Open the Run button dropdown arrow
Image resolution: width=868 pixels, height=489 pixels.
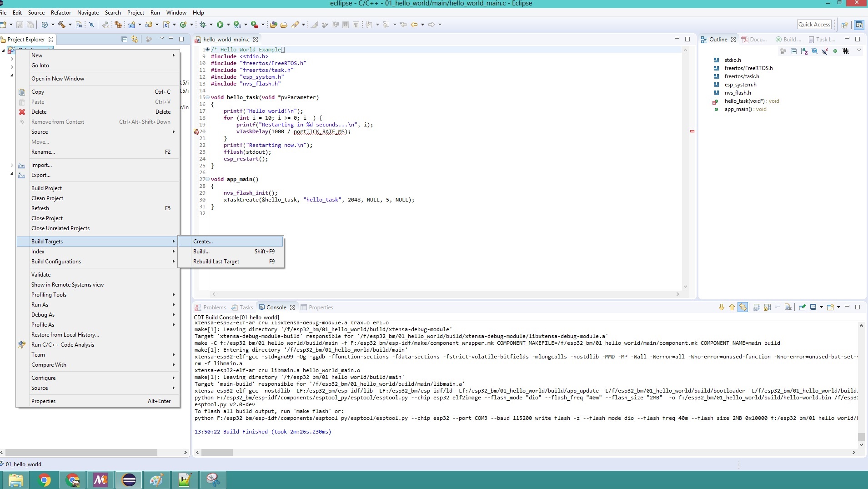[x=228, y=25]
